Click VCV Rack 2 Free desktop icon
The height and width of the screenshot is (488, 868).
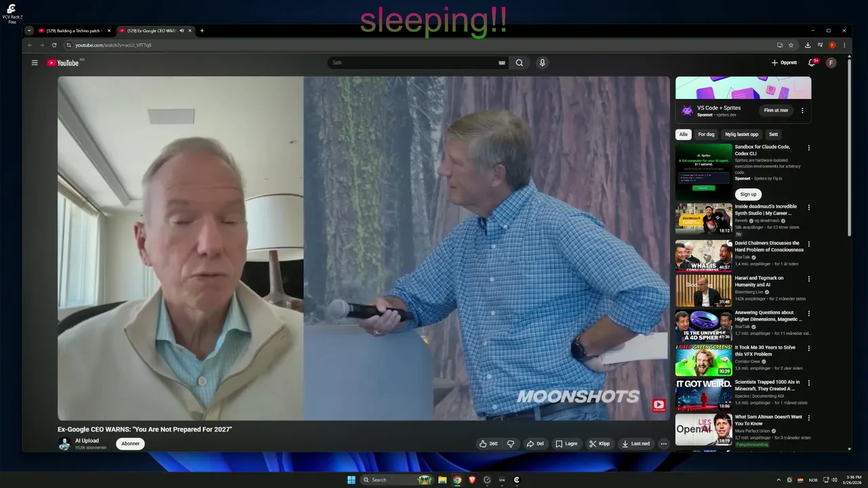coord(12,13)
